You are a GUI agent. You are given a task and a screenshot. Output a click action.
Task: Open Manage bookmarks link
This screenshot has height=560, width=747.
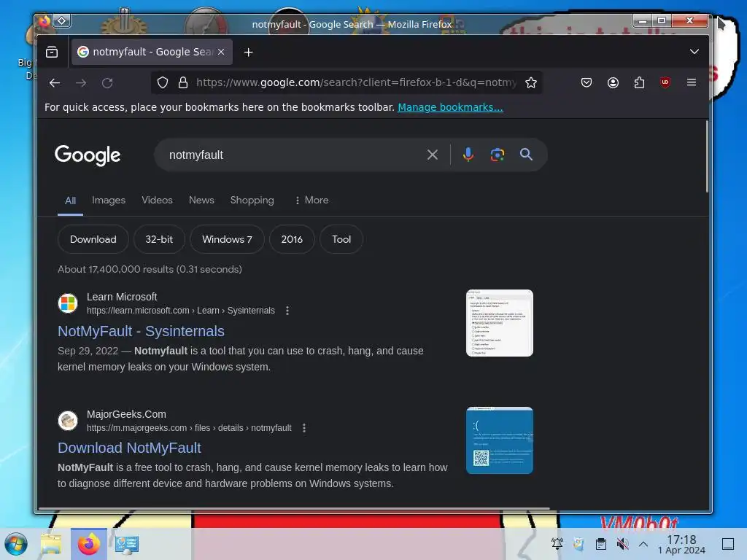(450, 107)
